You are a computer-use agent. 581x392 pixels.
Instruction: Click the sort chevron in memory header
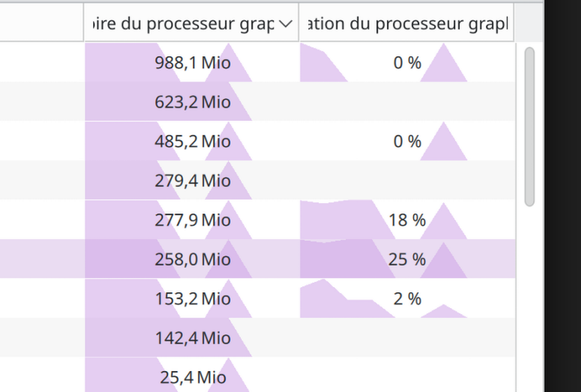[x=285, y=24]
